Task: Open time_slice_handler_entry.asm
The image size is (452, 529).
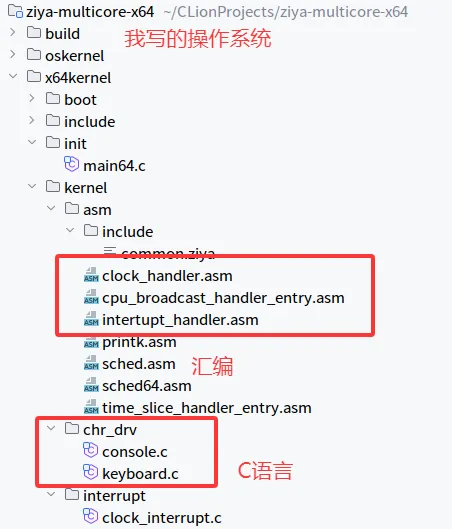Action: (207, 408)
